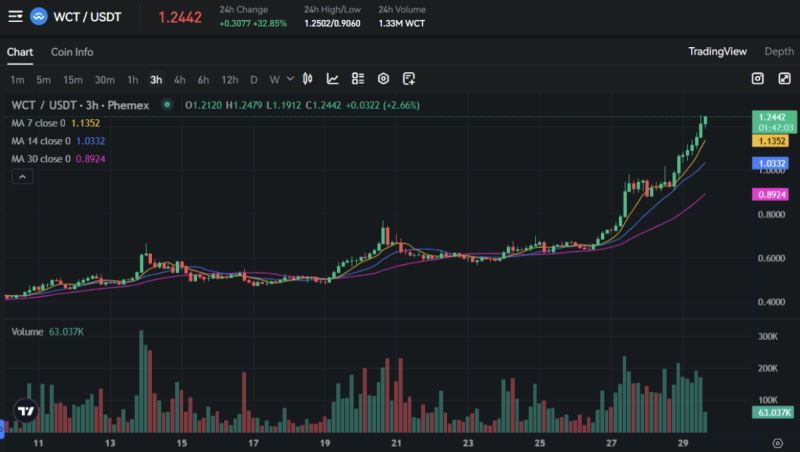This screenshot has width=800, height=452.
Task: Take a chart snapshot with camera icon
Action: click(x=757, y=79)
